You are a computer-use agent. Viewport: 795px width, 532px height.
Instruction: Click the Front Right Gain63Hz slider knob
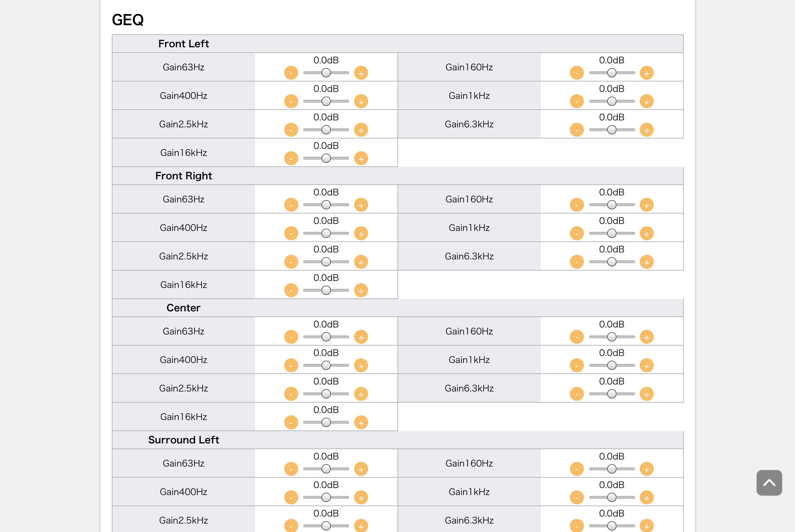pos(326,204)
